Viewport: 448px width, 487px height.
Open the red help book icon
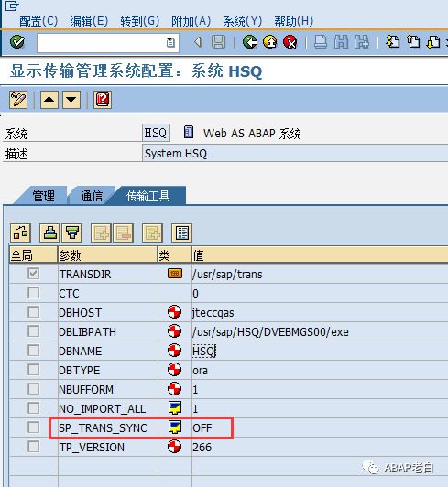pos(103,100)
